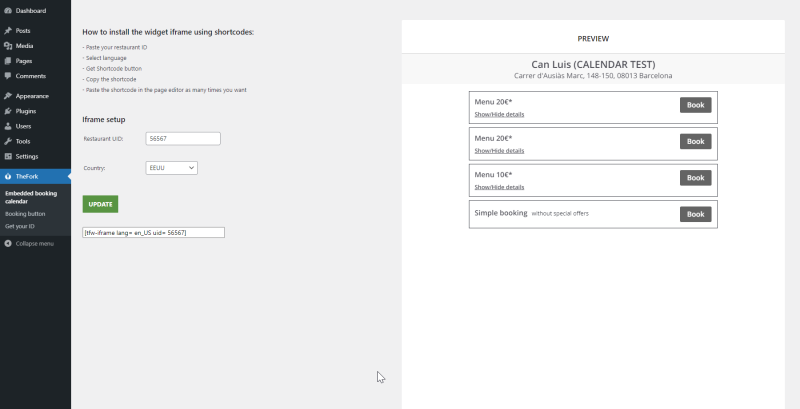Click the Dashboard gauge icon
The width and height of the screenshot is (800, 409).
(x=8, y=11)
